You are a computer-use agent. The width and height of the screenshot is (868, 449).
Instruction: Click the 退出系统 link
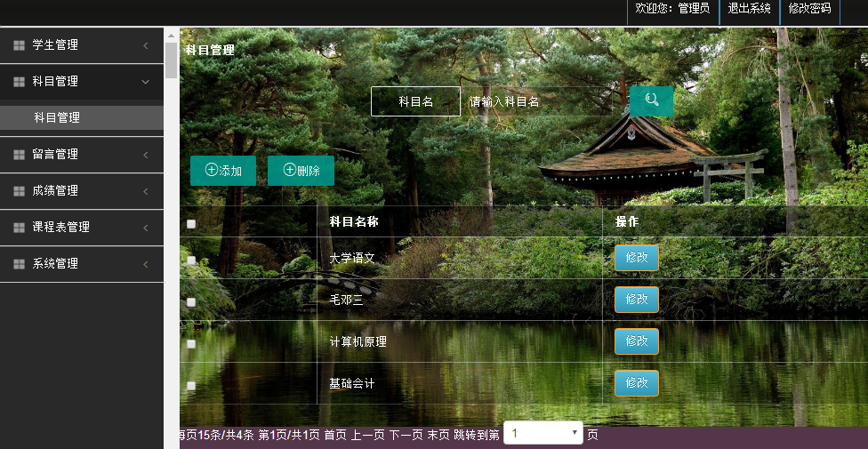[749, 8]
